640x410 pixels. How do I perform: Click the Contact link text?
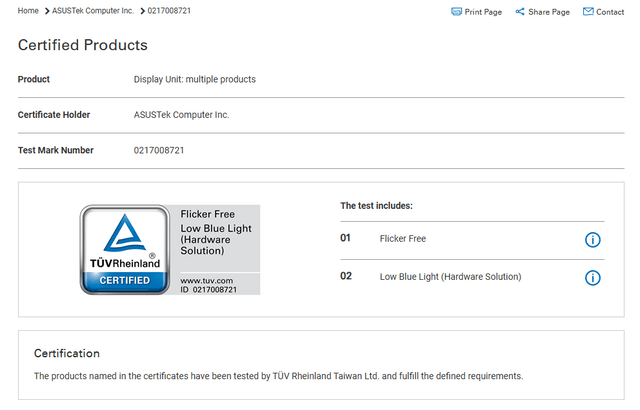(610, 12)
